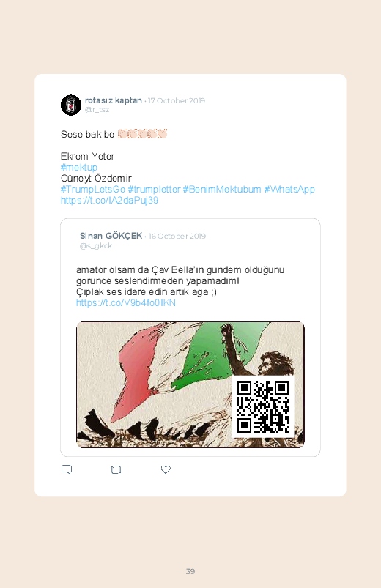Open the flag illustration image thumbnail
This screenshot has height=588, width=381.
190,384
